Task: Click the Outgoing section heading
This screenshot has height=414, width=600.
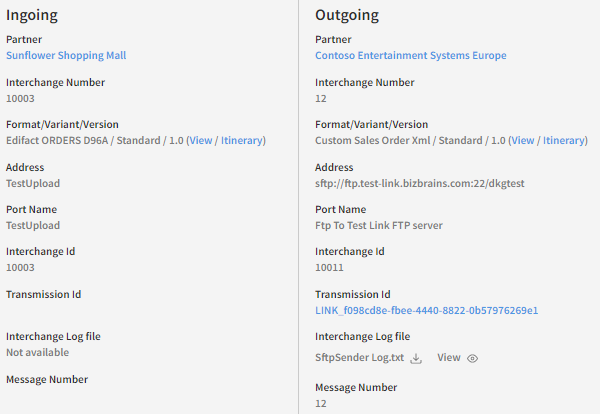Action: [x=347, y=16]
